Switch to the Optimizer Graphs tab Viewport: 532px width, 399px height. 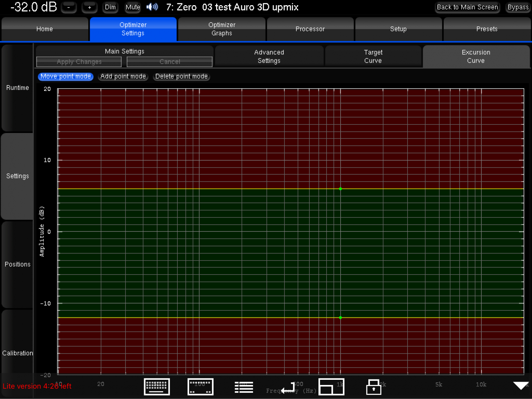point(222,29)
